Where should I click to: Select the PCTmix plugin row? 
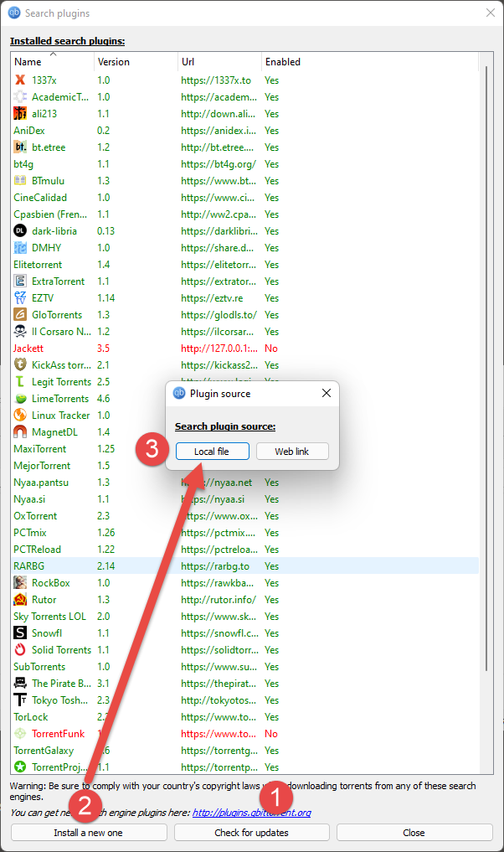(244, 533)
